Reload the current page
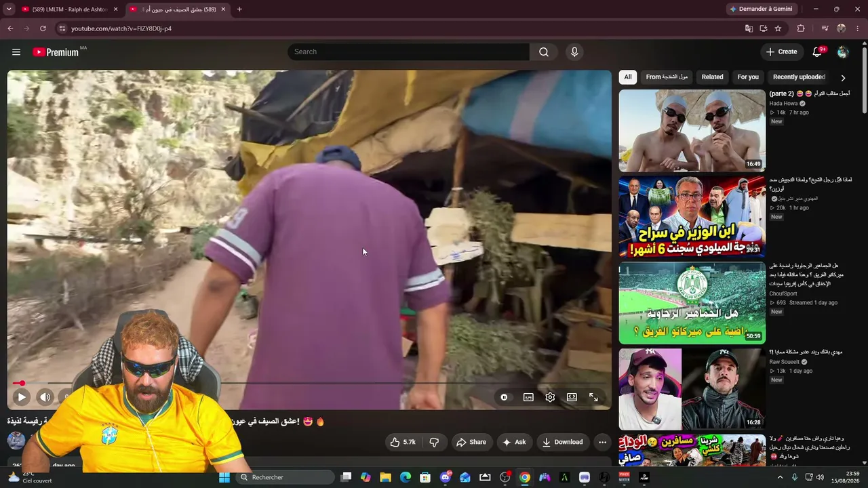This screenshot has height=488, width=868. [43, 28]
